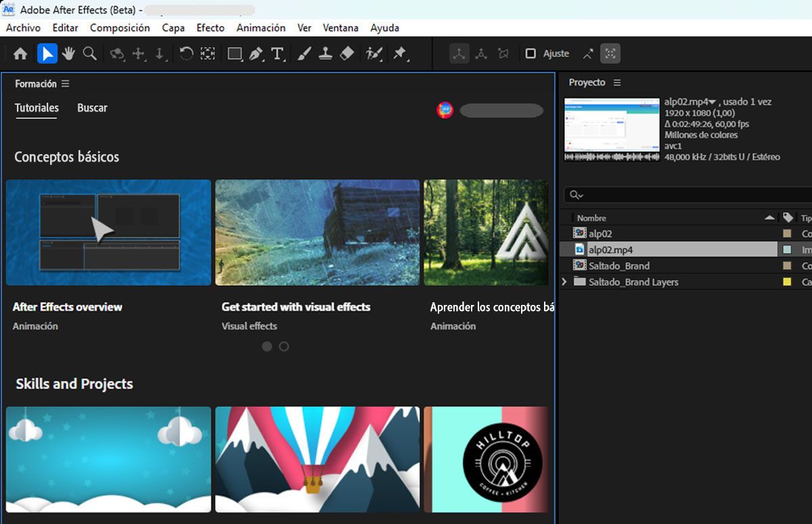The image size is (812, 524).
Task: Select the Hand tool
Action: coord(68,53)
